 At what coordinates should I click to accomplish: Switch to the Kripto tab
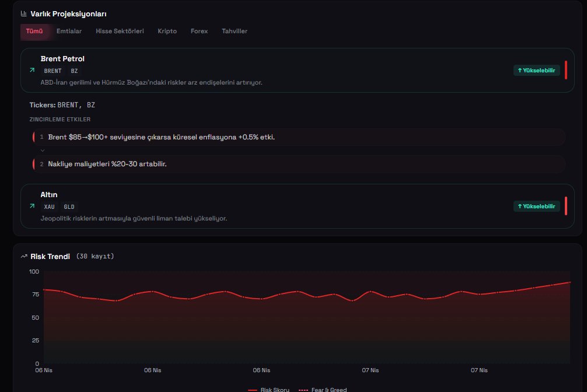pos(167,31)
